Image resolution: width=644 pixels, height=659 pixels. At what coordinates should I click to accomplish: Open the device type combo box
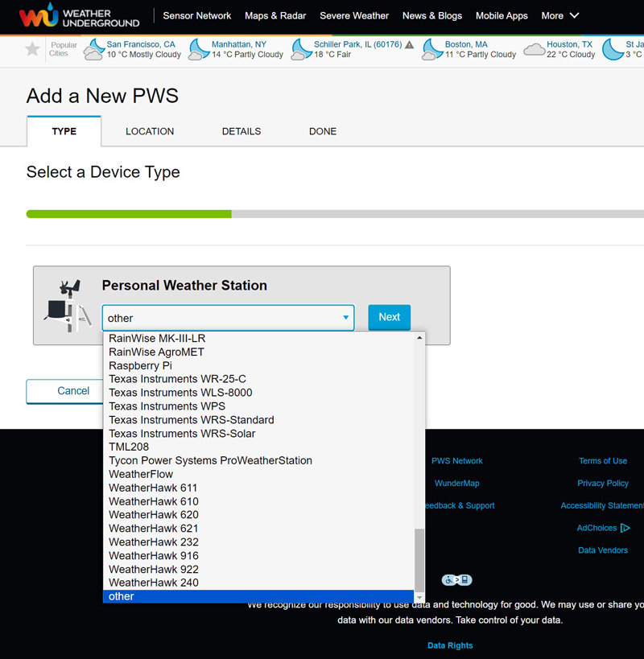click(229, 318)
